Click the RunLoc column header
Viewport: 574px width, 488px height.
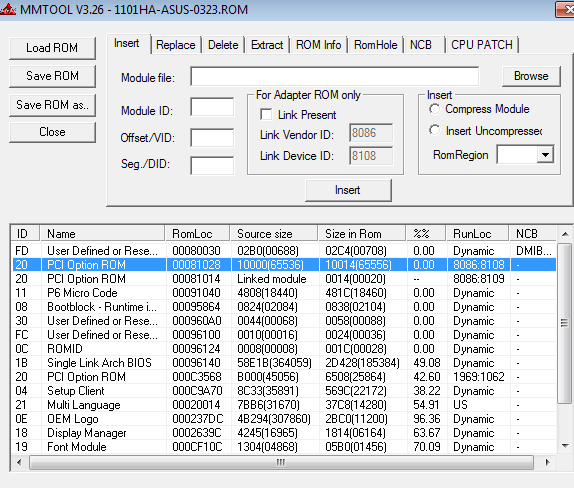point(478,234)
